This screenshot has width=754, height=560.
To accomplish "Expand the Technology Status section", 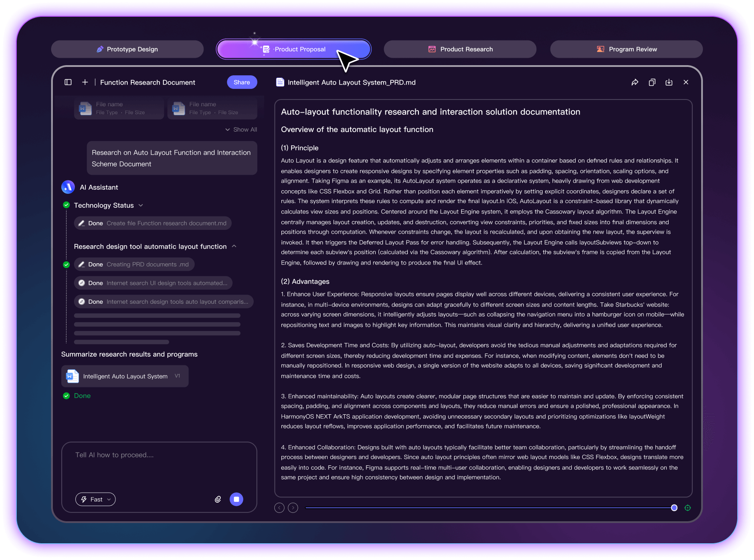I will coord(141,206).
